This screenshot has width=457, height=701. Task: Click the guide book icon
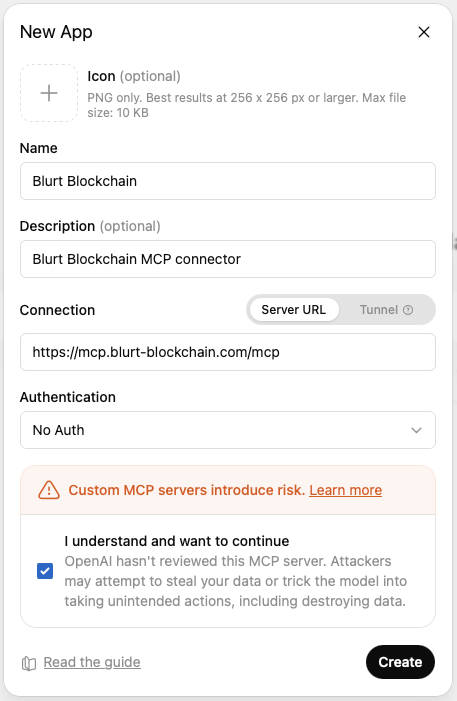29,663
